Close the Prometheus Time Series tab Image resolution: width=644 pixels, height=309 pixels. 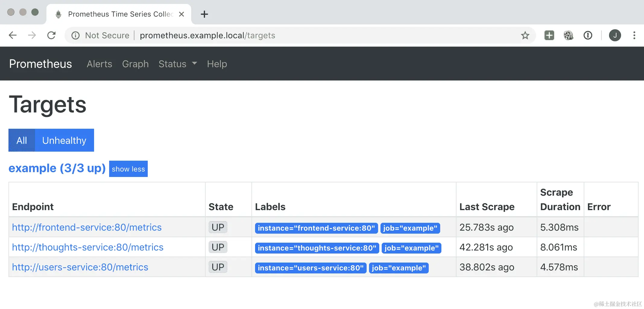tap(182, 14)
